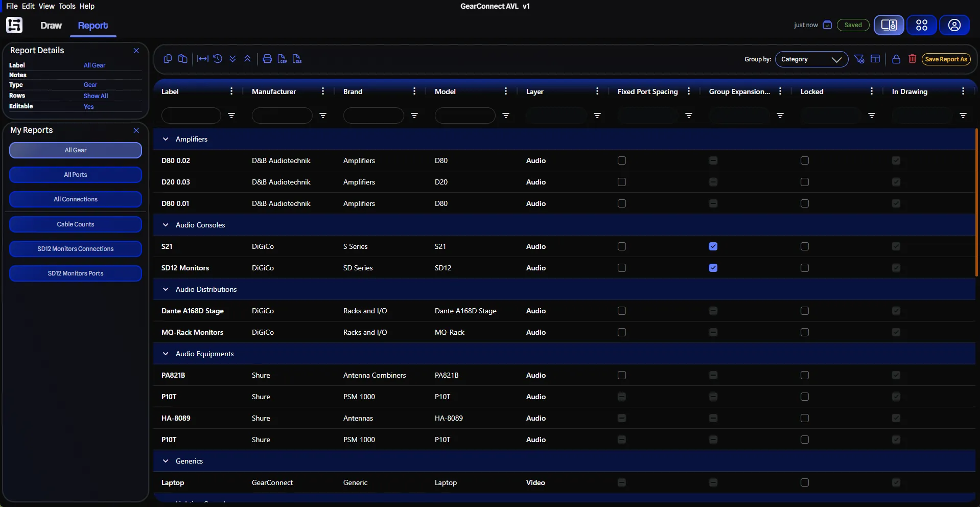Export report as XLS icon
This screenshot has width=980, height=507.
pos(297,59)
